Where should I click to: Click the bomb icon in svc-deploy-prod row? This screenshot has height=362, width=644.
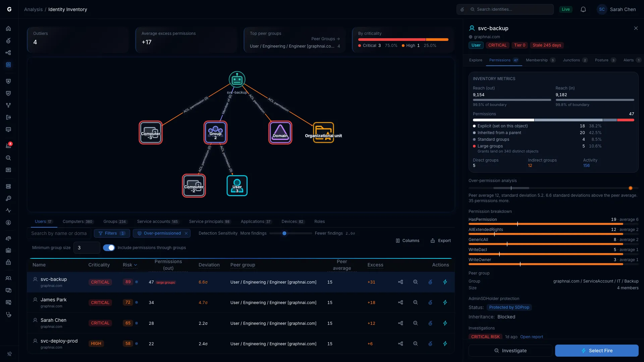point(430,344)
